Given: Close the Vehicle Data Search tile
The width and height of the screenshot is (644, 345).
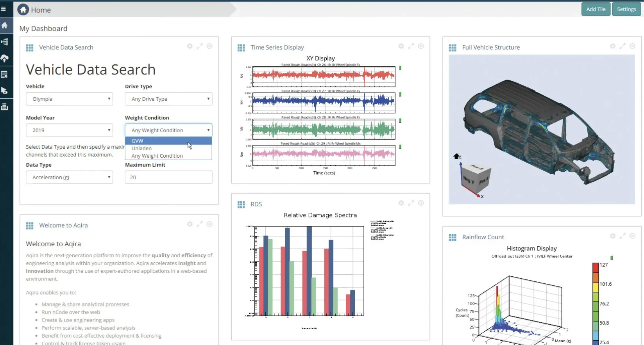Looking at the screenshot, I should pyautogui.click(x=209, y=46).
